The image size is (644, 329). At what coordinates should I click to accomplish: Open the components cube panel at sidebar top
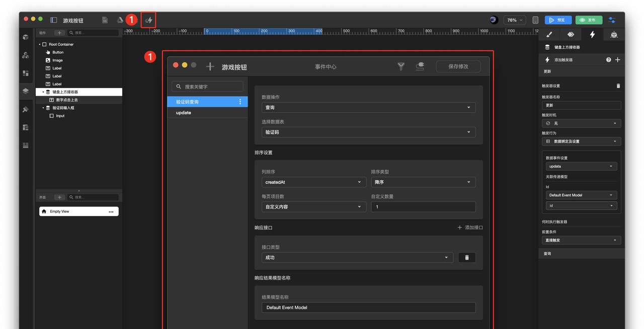click(x=25, y=37)
